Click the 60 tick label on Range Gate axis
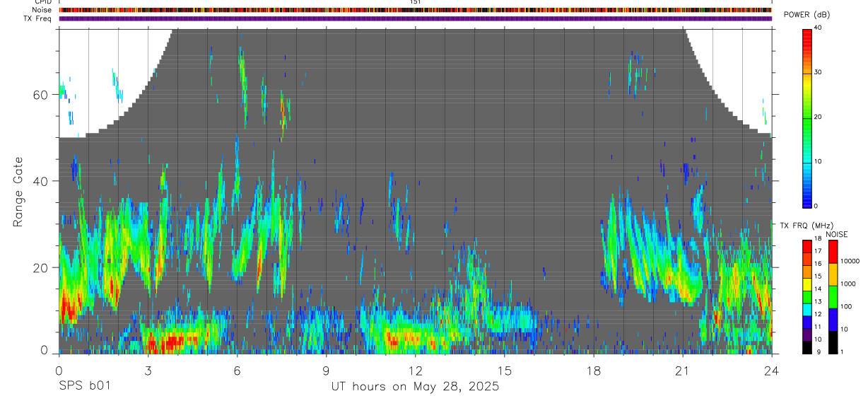The image size is (868, 401). pyautogui.click(x=45, y=95)
